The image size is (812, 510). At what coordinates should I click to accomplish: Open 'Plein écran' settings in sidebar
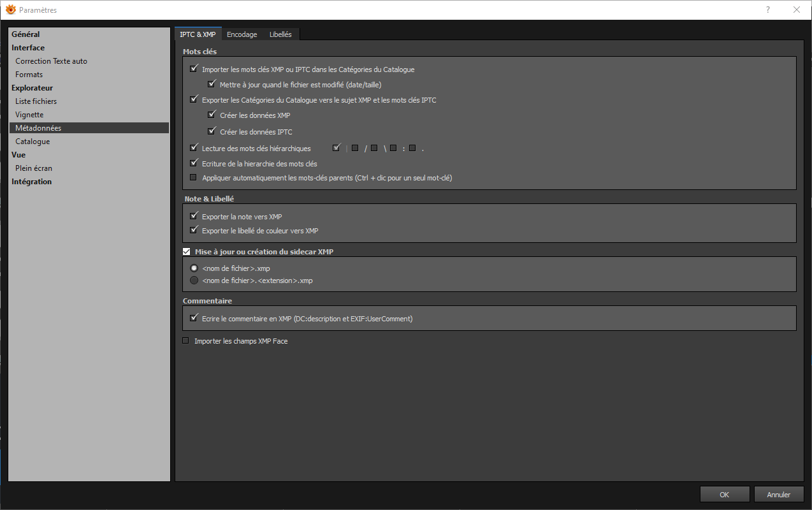34,168
